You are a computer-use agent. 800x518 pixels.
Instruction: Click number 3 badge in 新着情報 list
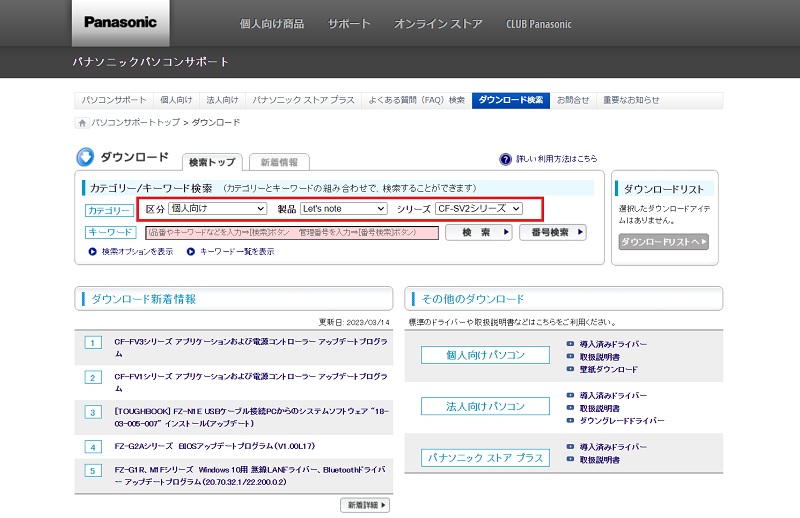coord(93,412)
